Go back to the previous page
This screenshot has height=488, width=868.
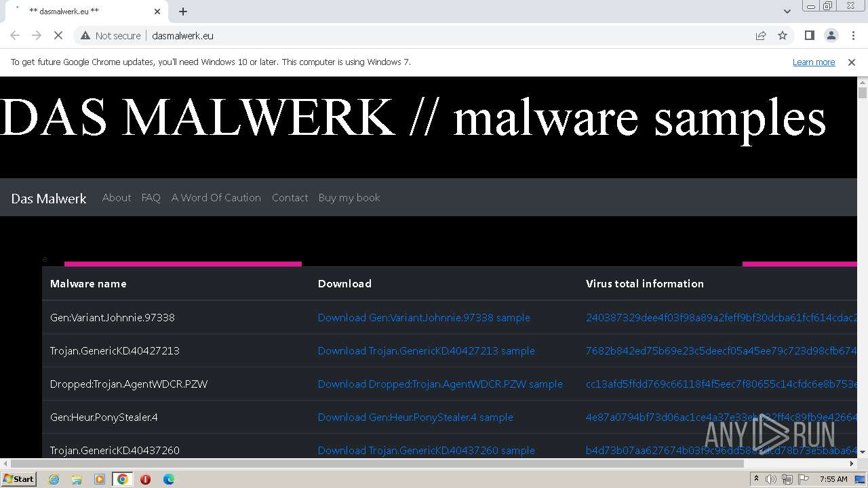coord(15,35)
